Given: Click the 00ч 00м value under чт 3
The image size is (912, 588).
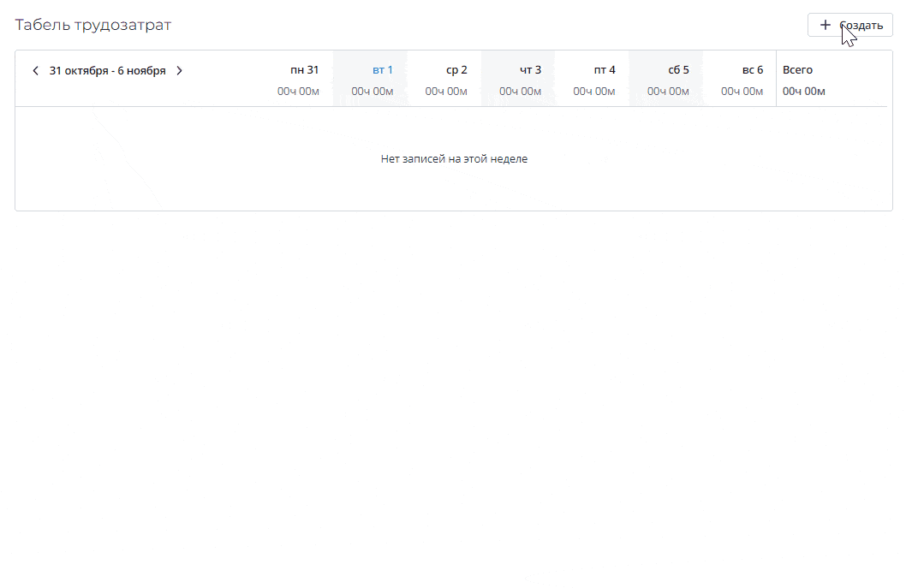Looking at the screenshot, I should [520, 92].
